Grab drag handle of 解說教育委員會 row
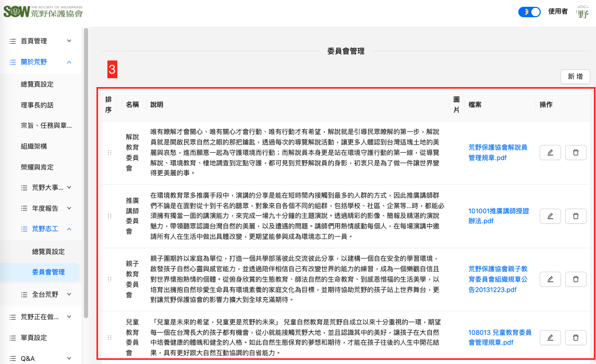This screenshot has height=364, width=596. (x=110, y=152)
